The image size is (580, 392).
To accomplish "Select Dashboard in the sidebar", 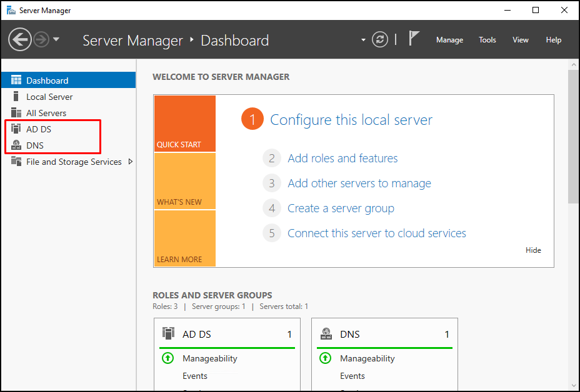I will tap(68, 80).
